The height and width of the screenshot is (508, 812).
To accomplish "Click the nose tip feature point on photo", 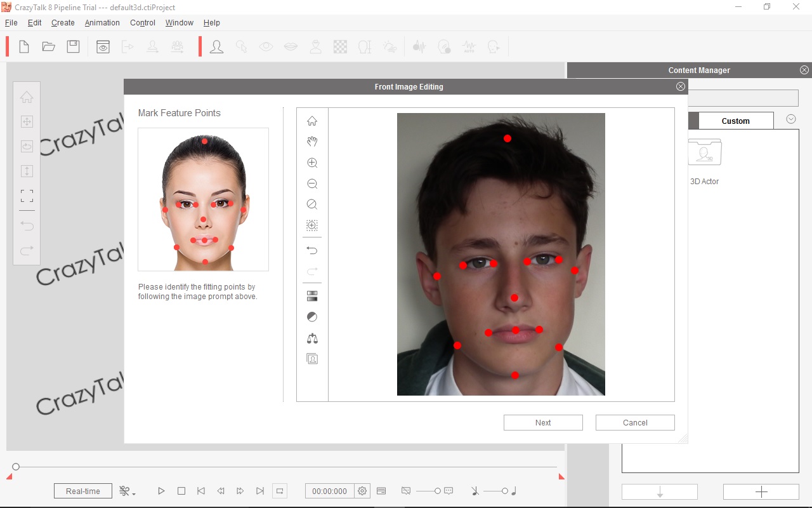I will point(514,298).
